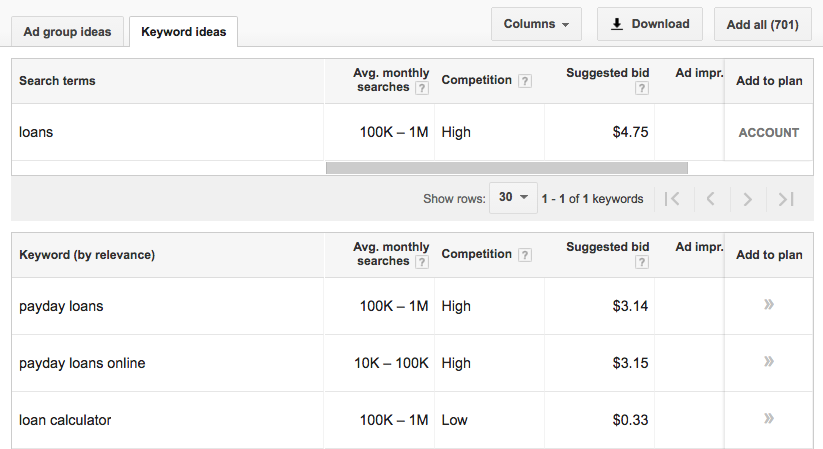Go to next page of keywords
Image resolution: width=823 pixels, height=449 pixels.
coord(748,199)
